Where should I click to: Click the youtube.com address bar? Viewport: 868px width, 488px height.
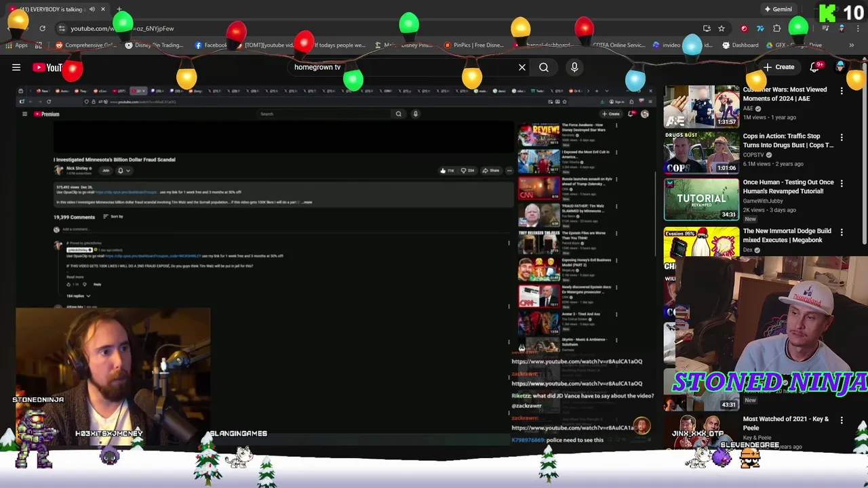tap(380, 28)
